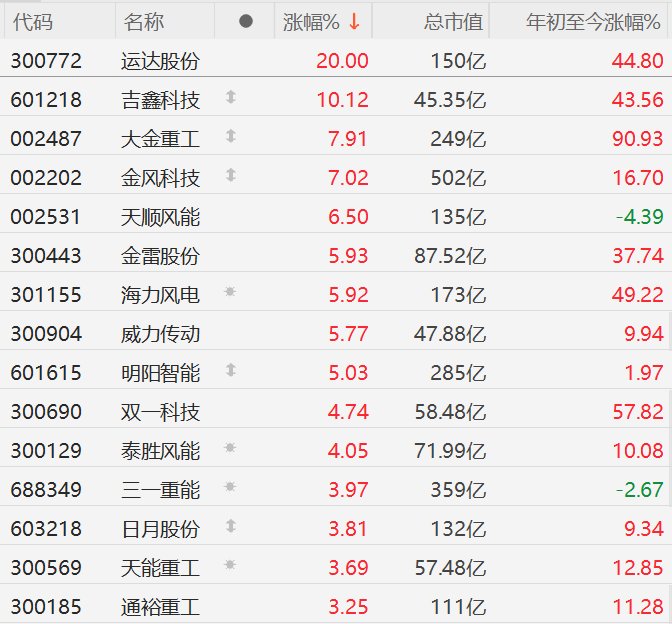Click the 90.93 year-to-date value
The image size is (672, 624).
(638, 139)
